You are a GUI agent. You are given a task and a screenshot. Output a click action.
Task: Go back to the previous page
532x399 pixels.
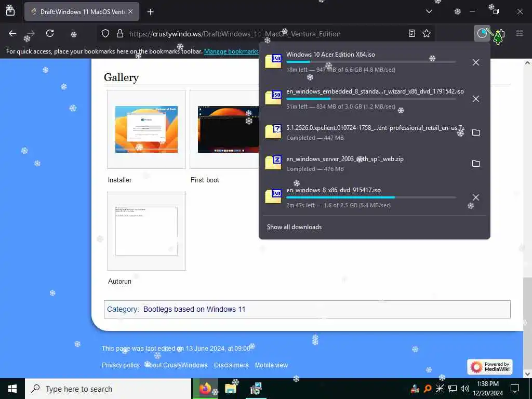pyautogui.click(x=12, y=33)
